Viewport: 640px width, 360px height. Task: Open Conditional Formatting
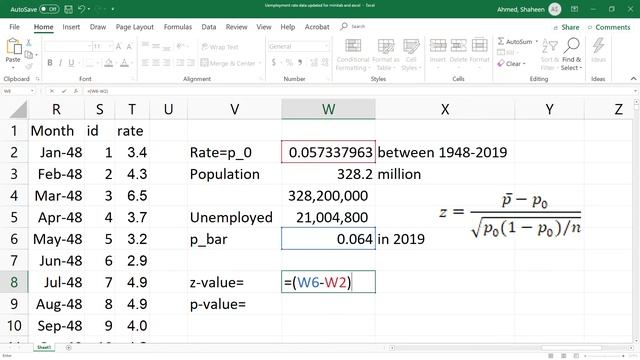(353, 55)
